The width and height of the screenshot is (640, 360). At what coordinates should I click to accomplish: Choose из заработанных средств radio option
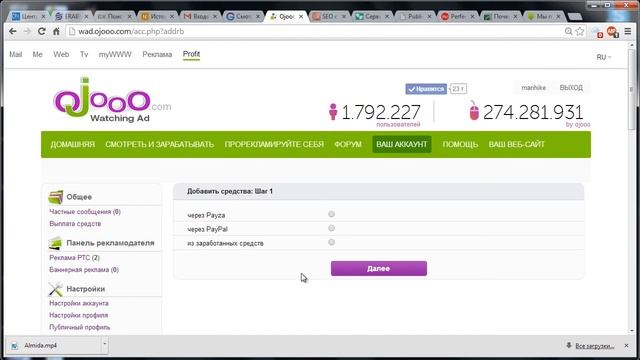331,242
